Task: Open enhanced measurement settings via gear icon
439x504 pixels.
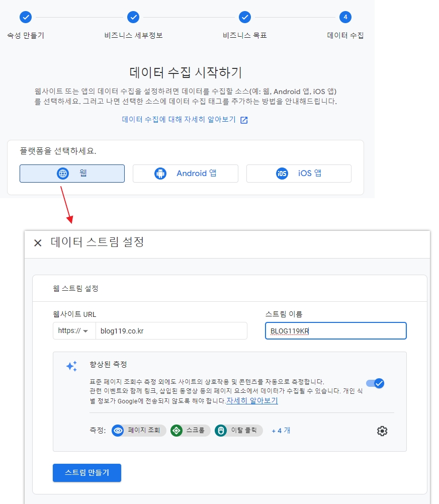Action: click(x=382, y=431)
